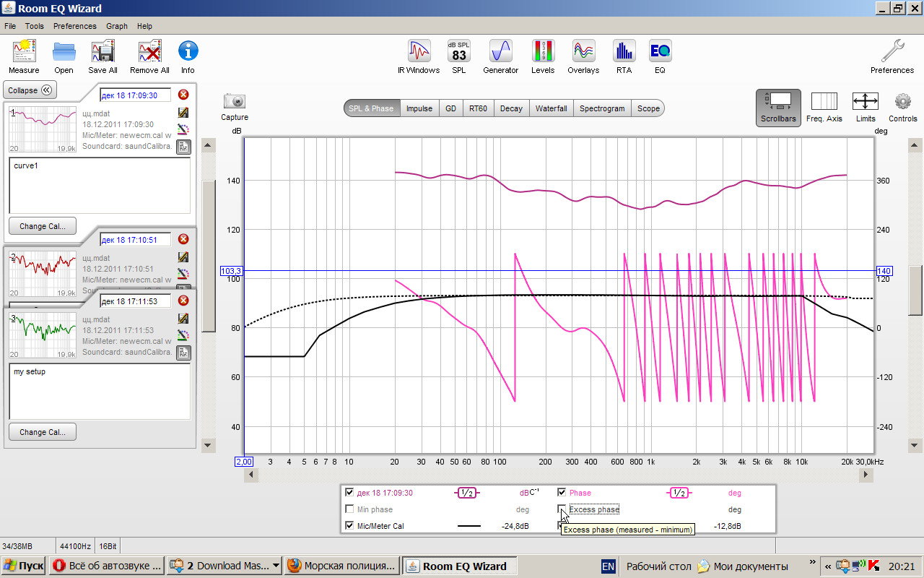Open graph Limits settings
Image resolution: width=924 pixels, height=578 pixels.
pyautogui.click(x=865, y=106)
